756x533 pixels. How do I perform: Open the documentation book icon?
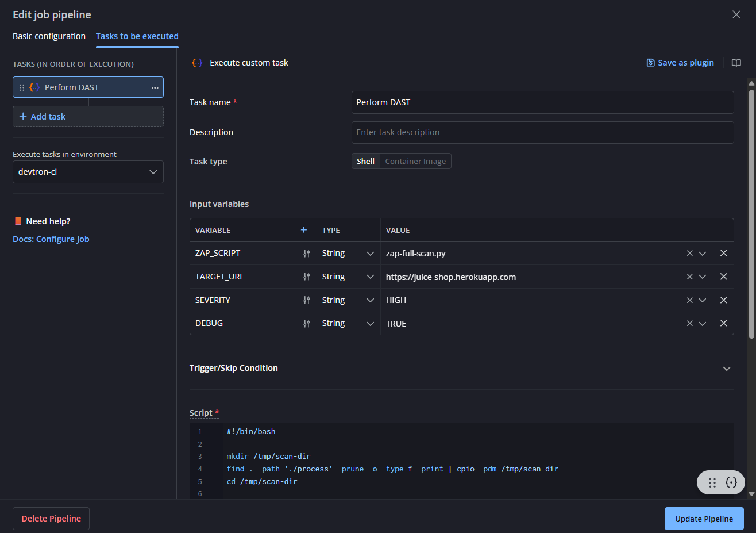pyautogui.click(x=736, y=63)
